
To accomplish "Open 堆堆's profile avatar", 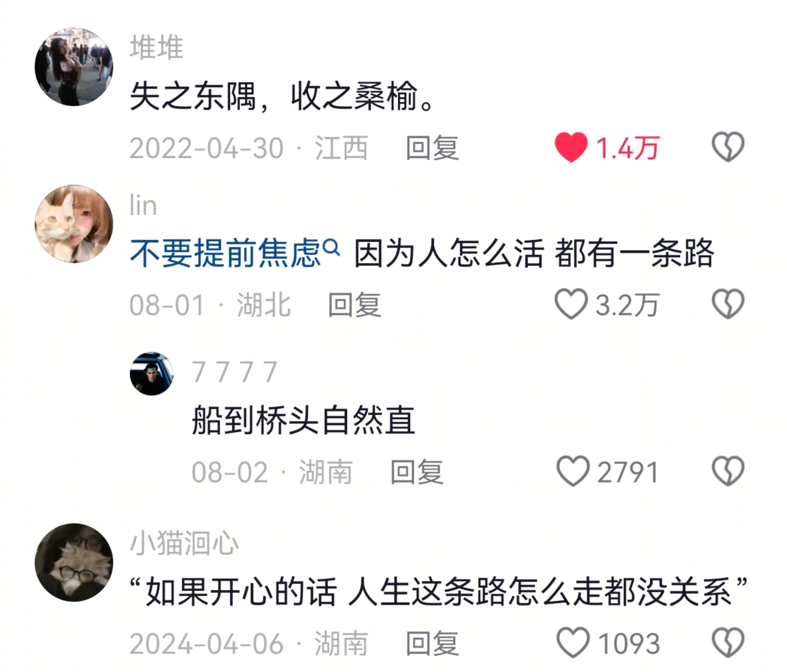I will [74, 67].
